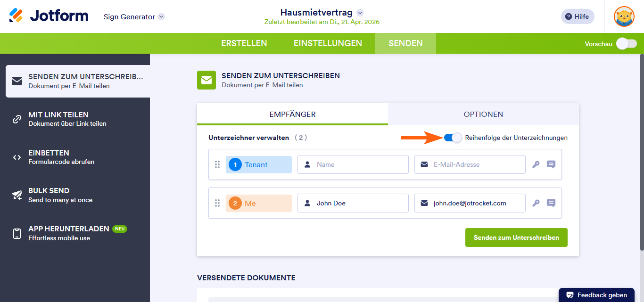The height and width of the screenshot is (302, 644).
Task: Disable Reihenfolge der Unterzeichnungen
Action: pyautogui.click(x=452, y=138)
